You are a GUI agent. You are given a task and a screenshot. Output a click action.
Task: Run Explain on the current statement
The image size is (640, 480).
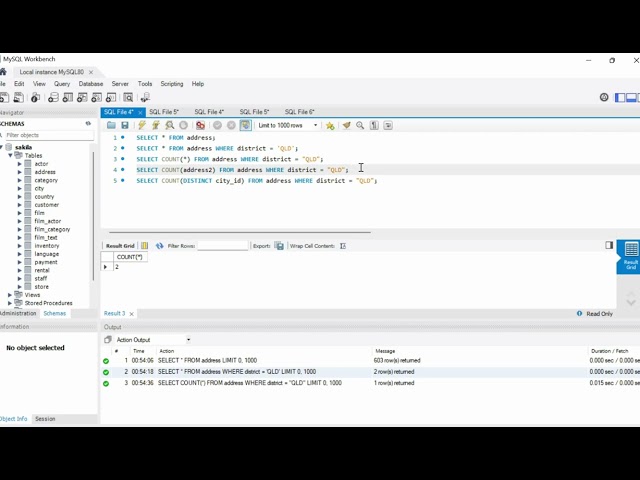tap(170, 125)
